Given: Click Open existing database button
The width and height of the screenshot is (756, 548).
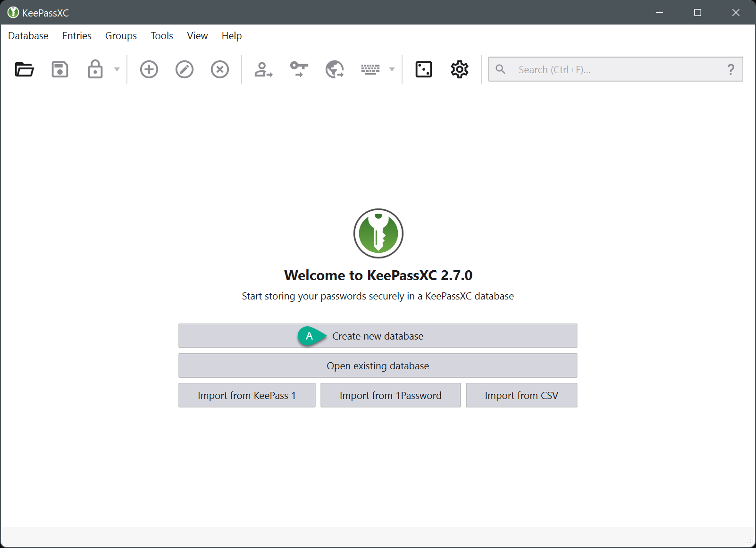Looking at the screenshot, I should click(378, 365).
